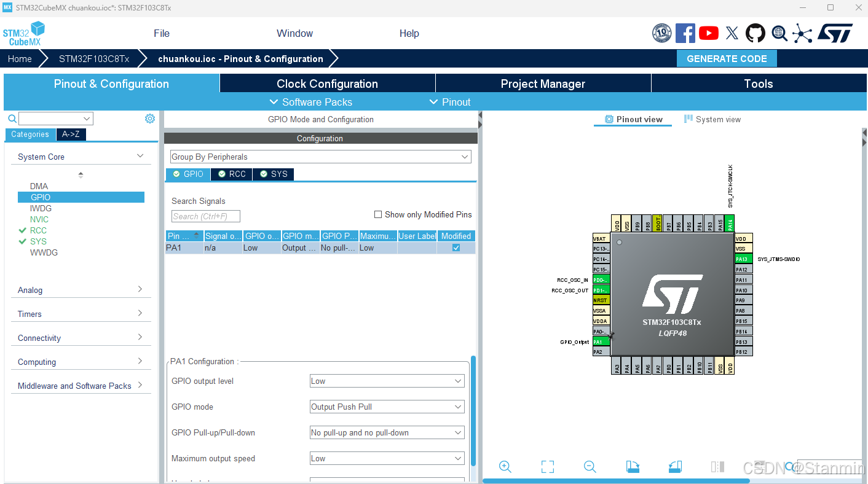Screen dimensions: 868x484
Task: Switch to System view
Action: click(x=712, y=119)
